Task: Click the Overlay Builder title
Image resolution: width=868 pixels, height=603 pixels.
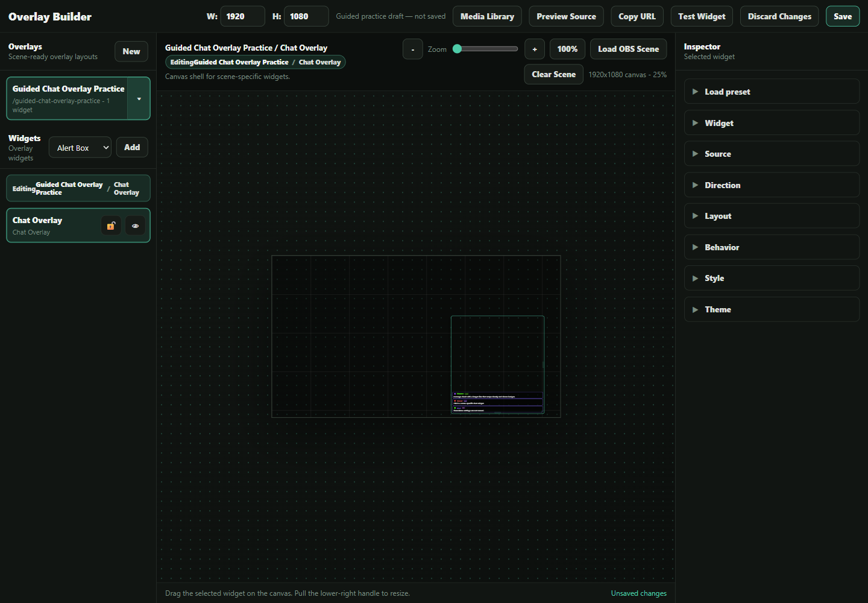Action: click(x=50, y=16)
